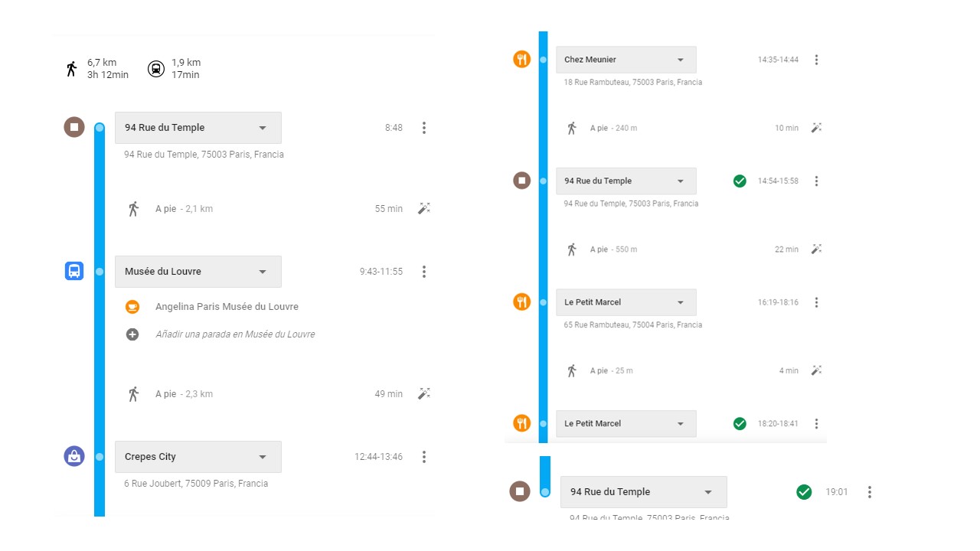Select Angelina Paris Musée du Louvre

[x=227, y=307]
